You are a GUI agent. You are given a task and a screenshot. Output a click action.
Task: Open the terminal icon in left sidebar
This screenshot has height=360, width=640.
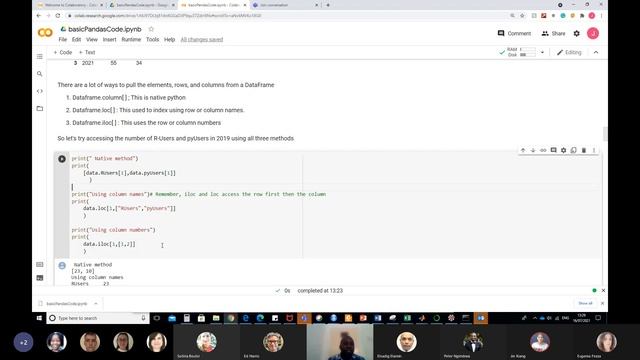(40, 278)
